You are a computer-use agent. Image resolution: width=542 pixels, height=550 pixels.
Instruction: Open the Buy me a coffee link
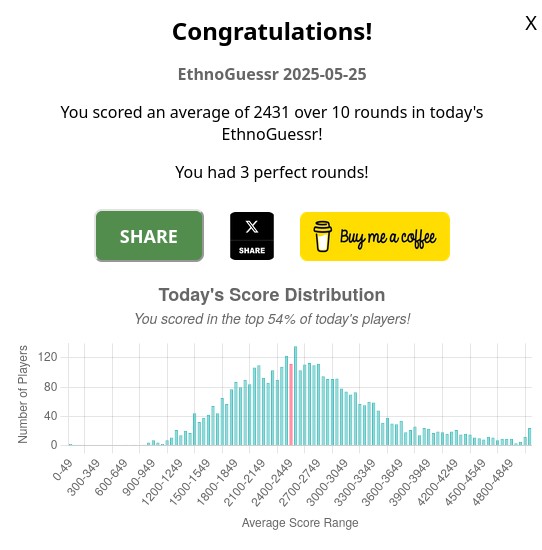(375, 236)
